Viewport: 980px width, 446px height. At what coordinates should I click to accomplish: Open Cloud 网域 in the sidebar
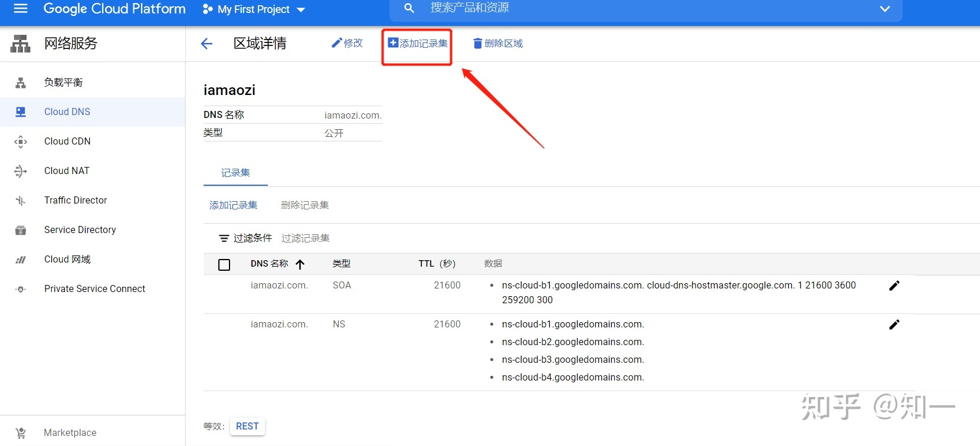pyautogui.click(x=93, y=260)
